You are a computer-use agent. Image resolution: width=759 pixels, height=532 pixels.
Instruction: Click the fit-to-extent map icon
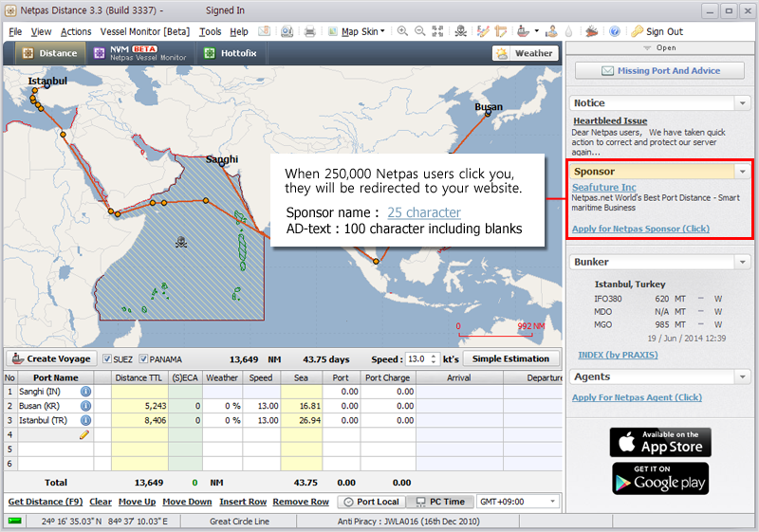tap(437, 31)
